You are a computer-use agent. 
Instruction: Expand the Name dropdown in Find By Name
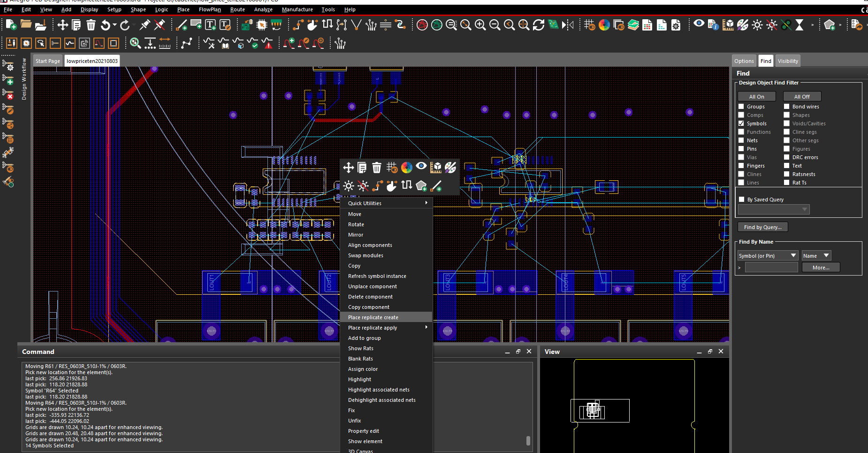816,256
